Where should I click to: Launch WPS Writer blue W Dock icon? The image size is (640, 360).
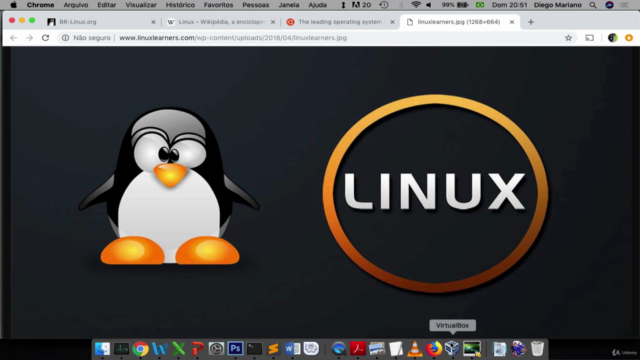coord(159,349)
